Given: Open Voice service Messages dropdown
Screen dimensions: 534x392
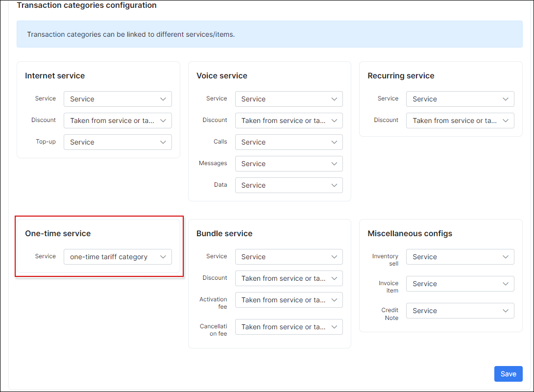Looking at the screenshot, I should click(289, 164).
